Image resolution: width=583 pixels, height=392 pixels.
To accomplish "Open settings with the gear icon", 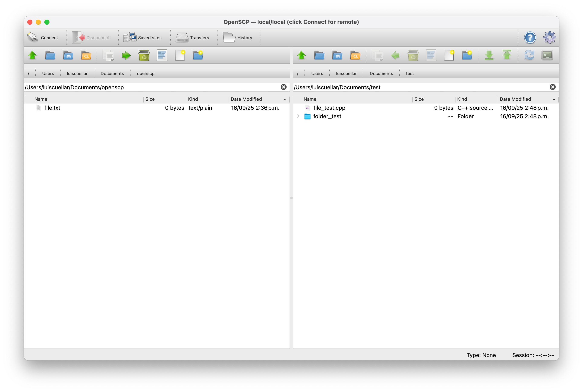I will pyautogui.click(x=549, y=37).
